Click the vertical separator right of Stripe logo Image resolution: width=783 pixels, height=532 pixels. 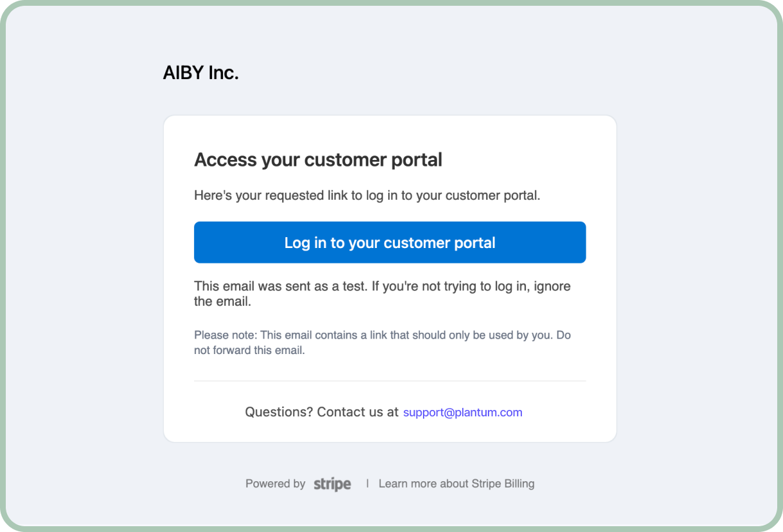point(367,483)
